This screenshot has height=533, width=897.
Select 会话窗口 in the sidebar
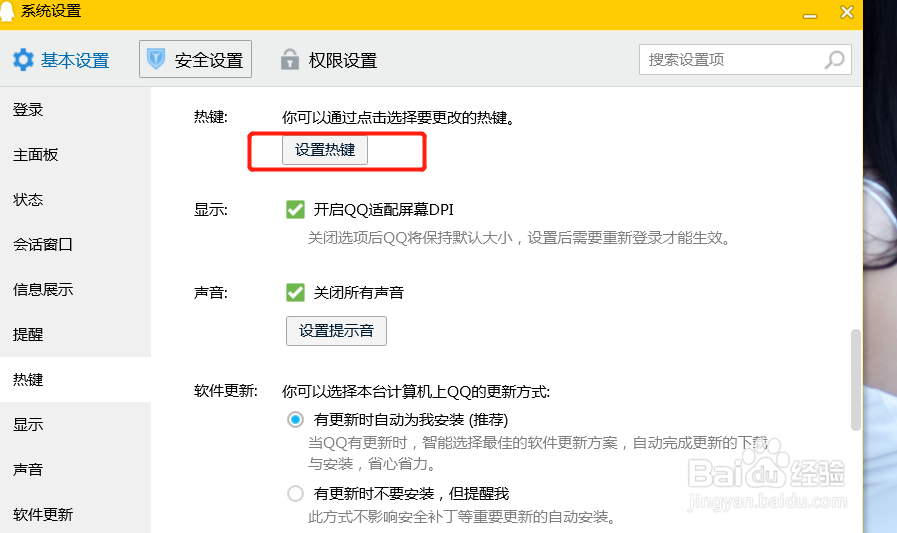76,245
